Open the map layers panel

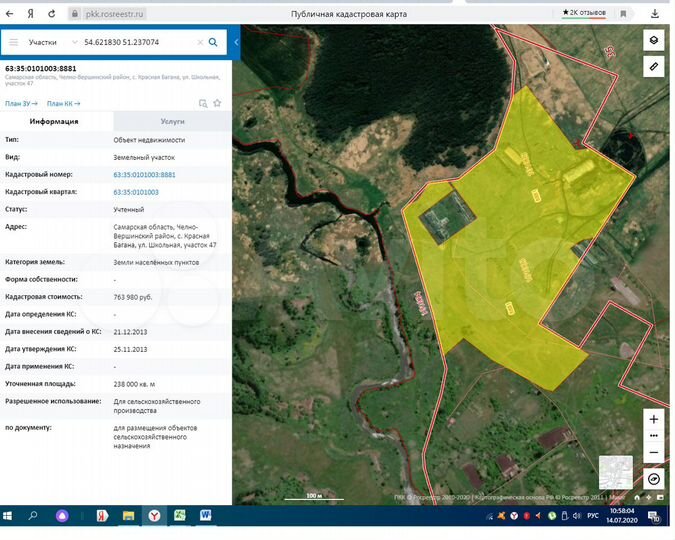coord(653,40)
